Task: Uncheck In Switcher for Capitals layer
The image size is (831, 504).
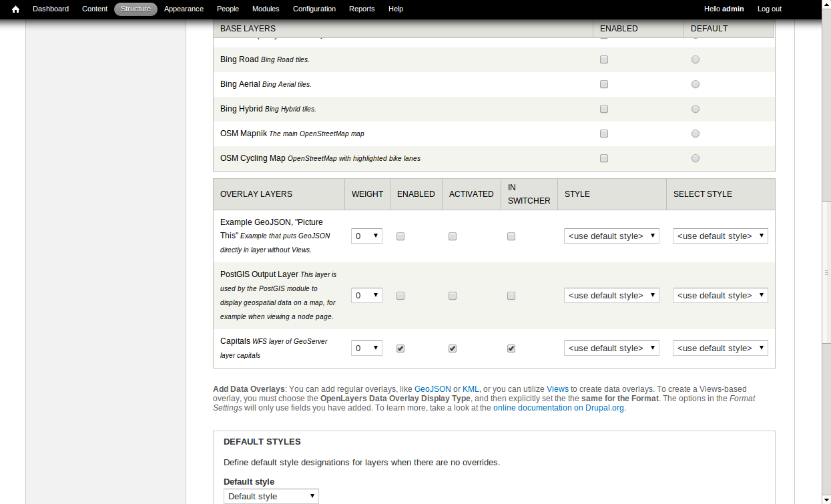Action: click(511, 348)
